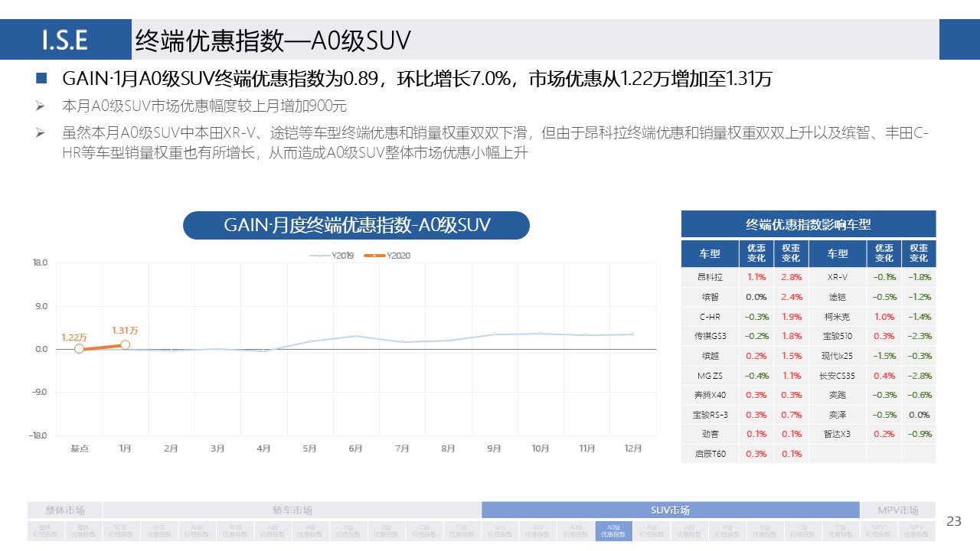The height and width of the screenshot is (551, 980).
Task: Select the 昂科拉 model cell
Action: [710, 277]
